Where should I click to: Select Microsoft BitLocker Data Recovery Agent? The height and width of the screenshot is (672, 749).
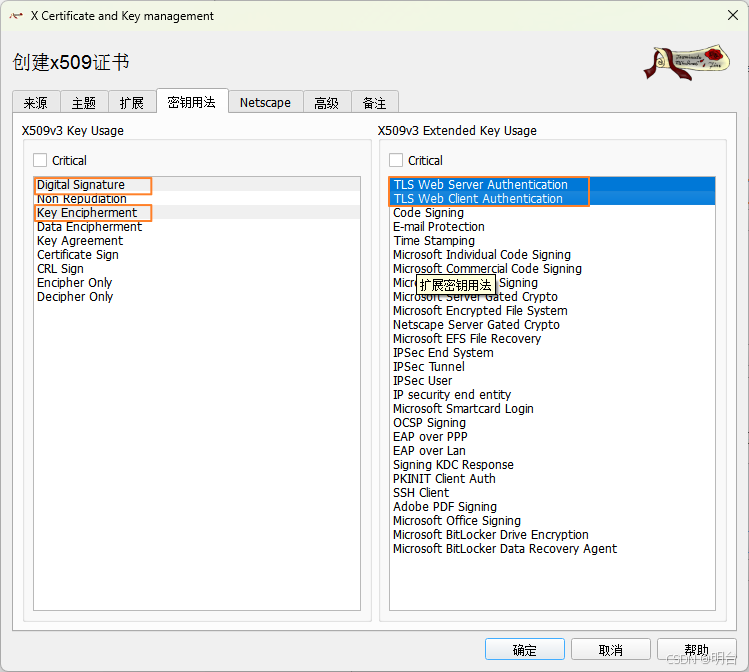point(552,549)
